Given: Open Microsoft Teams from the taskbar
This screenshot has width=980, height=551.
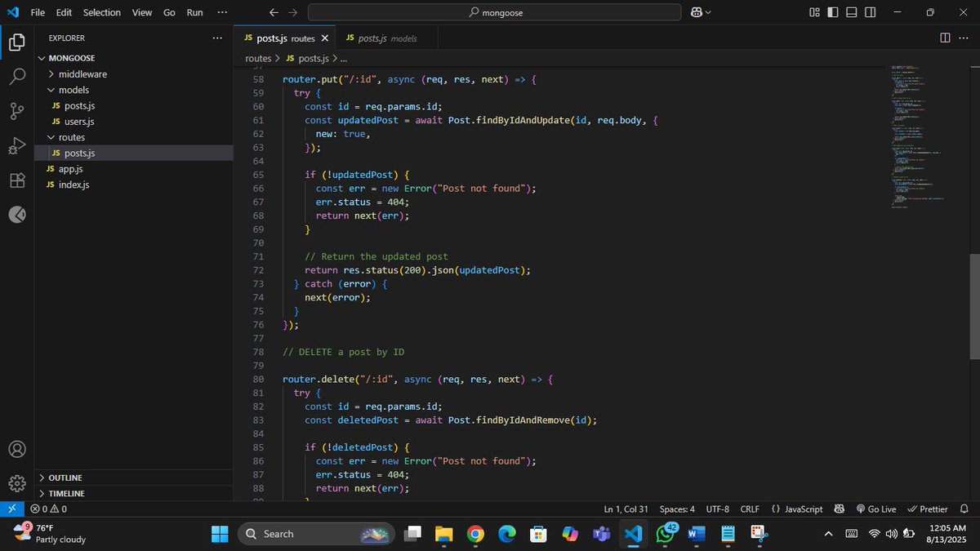Looking at the screenshot, I should pos(601,534).
